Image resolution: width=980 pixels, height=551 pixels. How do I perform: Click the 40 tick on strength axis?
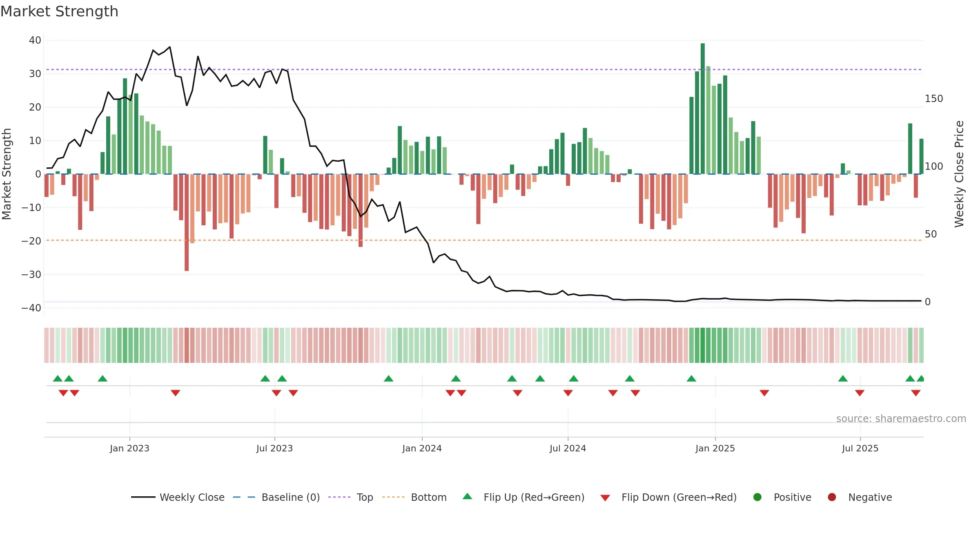click(35, 40)
